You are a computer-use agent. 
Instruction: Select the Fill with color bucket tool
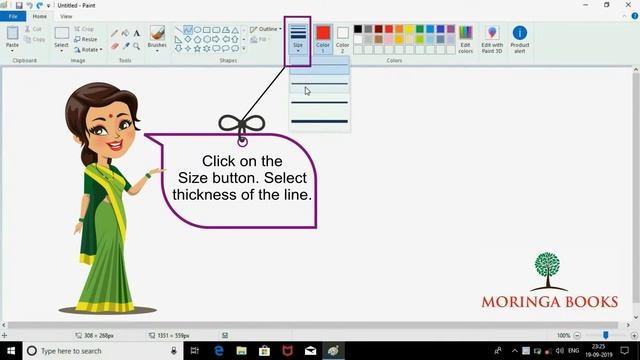point(126,33)
